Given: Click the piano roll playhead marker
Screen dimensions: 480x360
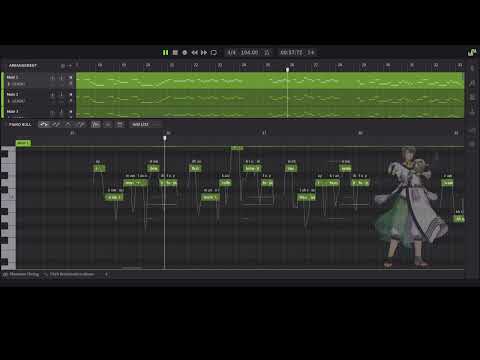Looking at the screenshot, I should [165, 138].
